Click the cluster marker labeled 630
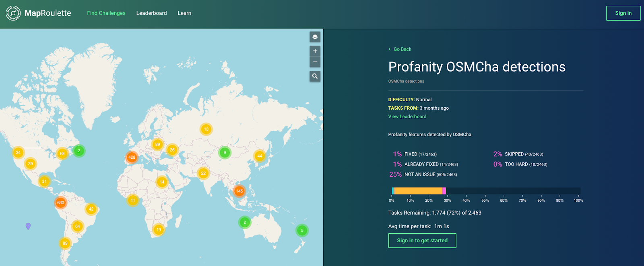644x266 pixels. [60, 203]
